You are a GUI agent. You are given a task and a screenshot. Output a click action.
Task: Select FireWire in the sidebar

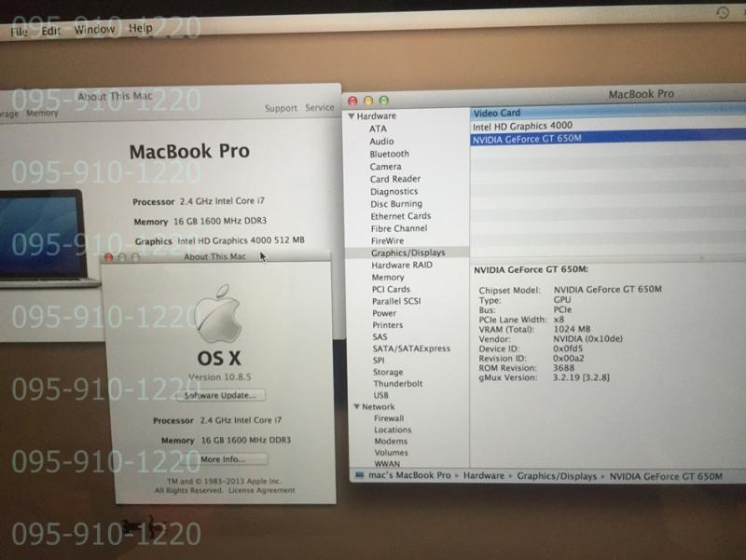[x=387, y=241]
